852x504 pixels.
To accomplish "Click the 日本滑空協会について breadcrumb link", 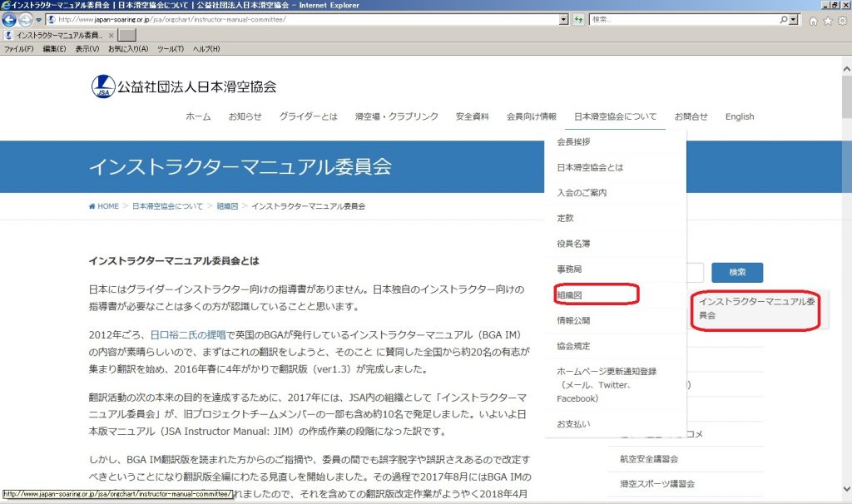I will coord(167,206).
